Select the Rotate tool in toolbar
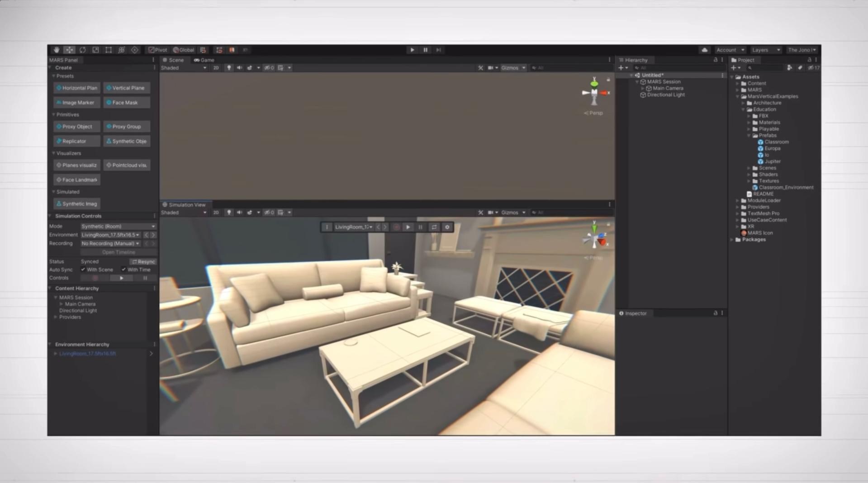868x483 pixels. tap(82, 50)
